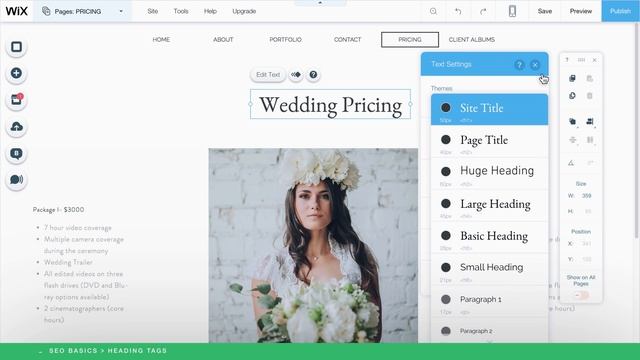Open the Background tool in left sidebar
The height and width of the screenshot is (360, 640).
[16, 47]
